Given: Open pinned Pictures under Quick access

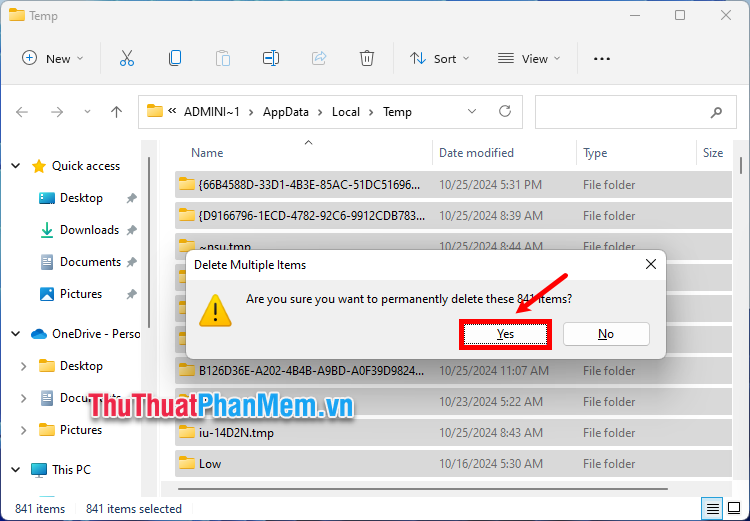Looking at the screenshot, I should 81,294.
